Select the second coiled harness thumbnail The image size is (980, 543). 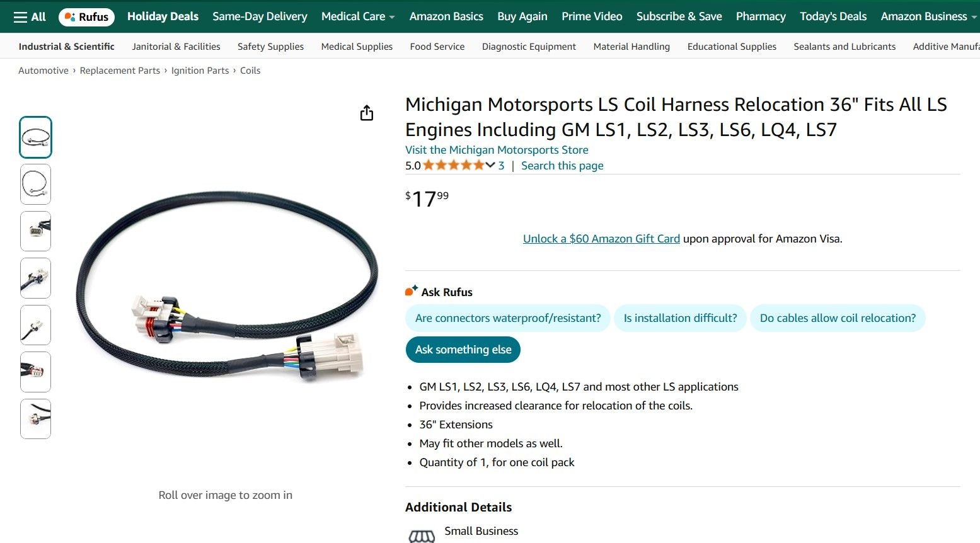coord(36,185)
